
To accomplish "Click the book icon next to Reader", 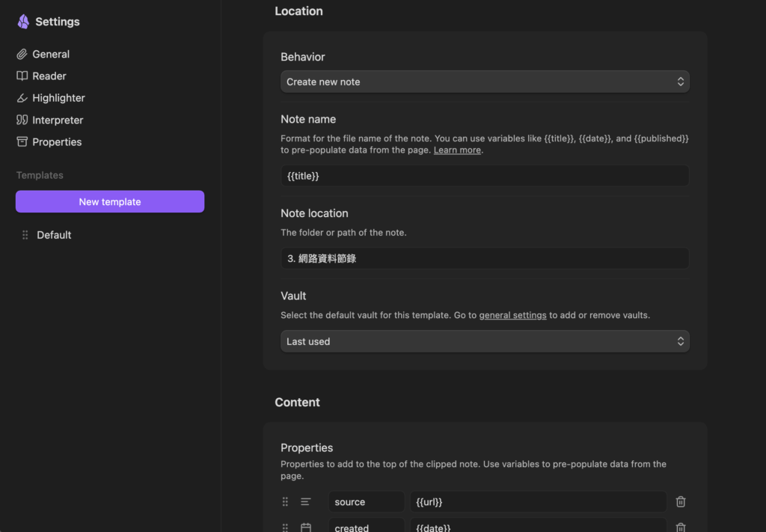I will [22, 76].
